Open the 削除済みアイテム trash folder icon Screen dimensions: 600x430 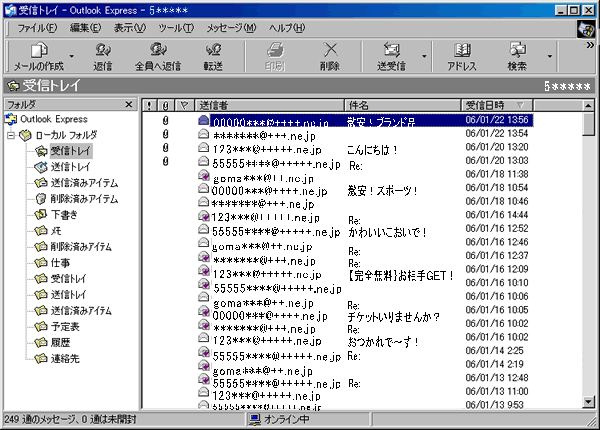tap(41, 199)
